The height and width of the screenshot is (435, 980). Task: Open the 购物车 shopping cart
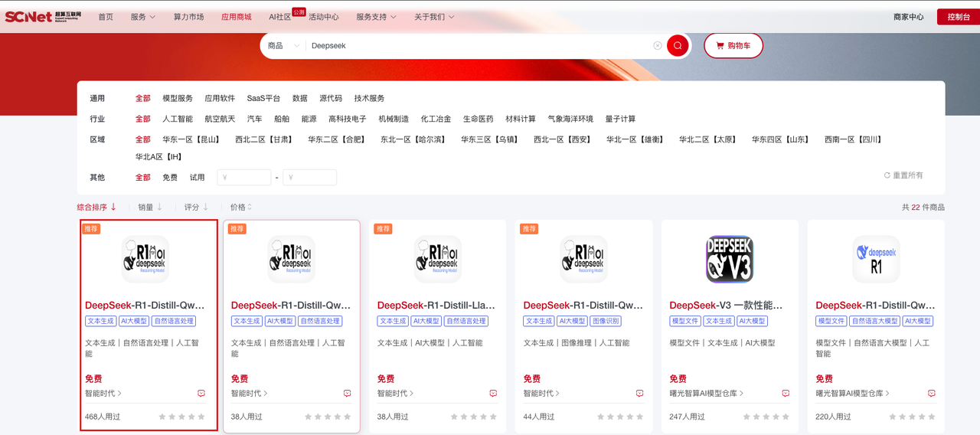click(x=733, y=46)
